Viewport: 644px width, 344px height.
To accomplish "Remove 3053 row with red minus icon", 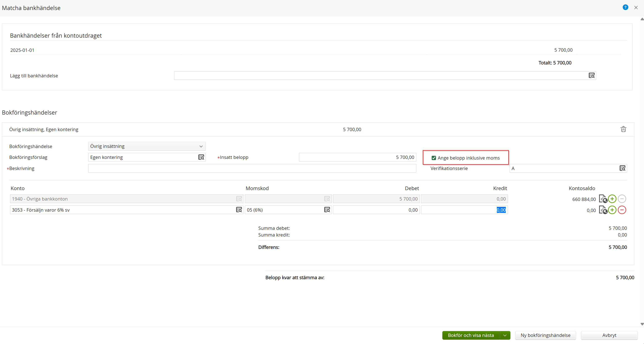I will click(x=622, y=210).
